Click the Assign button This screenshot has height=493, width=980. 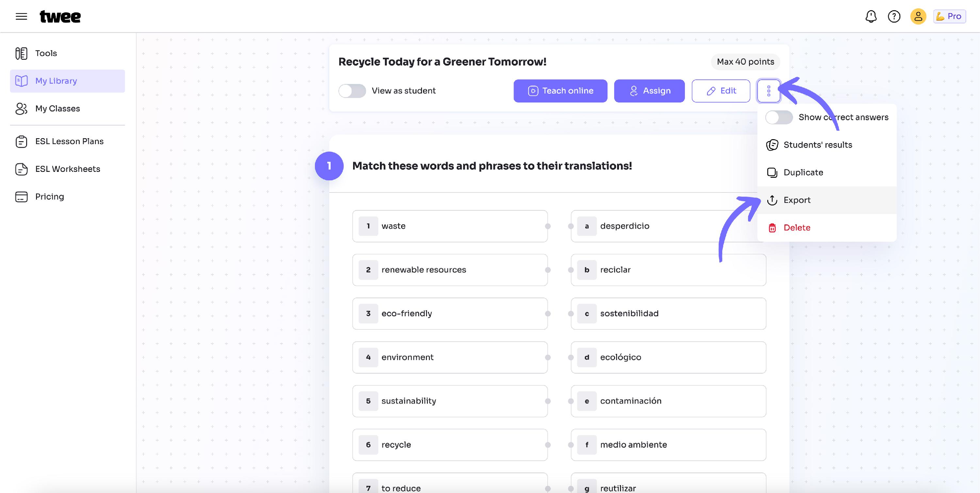coord(649,91)
